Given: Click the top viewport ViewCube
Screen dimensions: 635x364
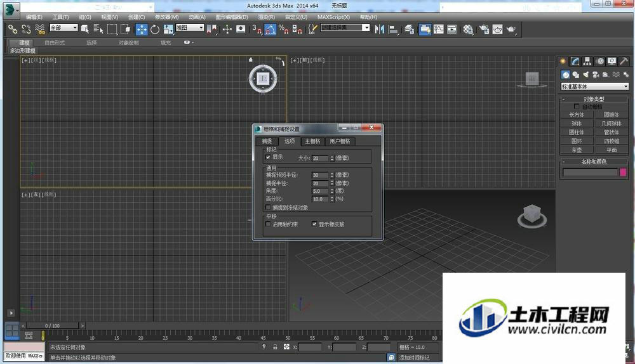Looking at the screenshot, I should (x=263, y=79).
